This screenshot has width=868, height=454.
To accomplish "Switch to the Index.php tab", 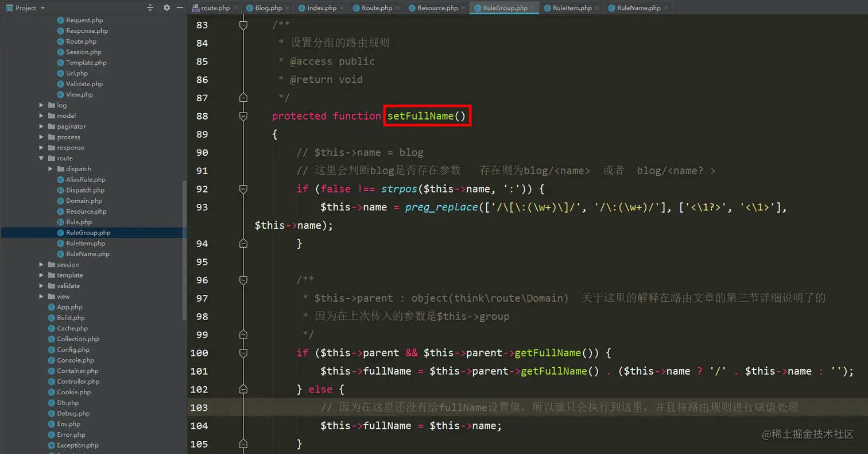I will coord(322,8).
